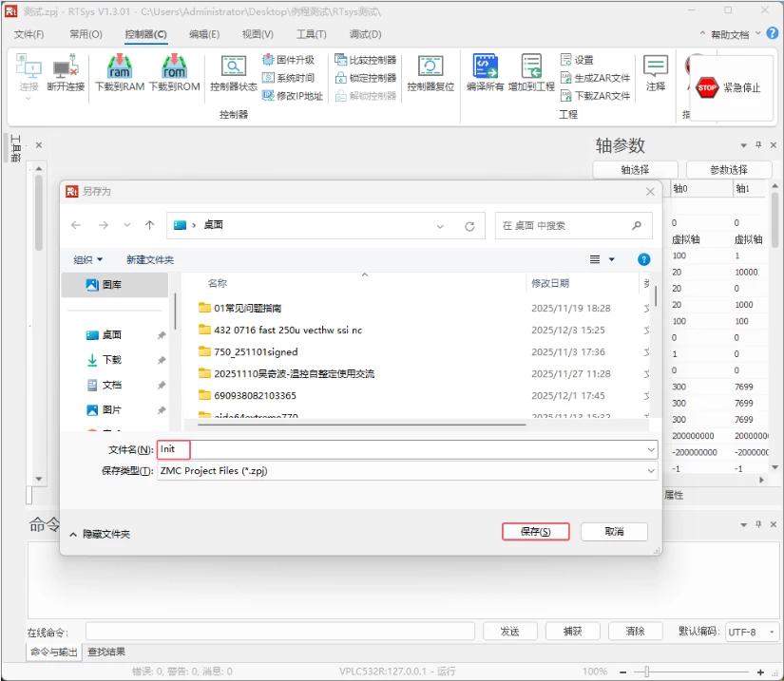784x681 pixels.
Task: Click the 取消 cancel button
Action: point(614,532)
